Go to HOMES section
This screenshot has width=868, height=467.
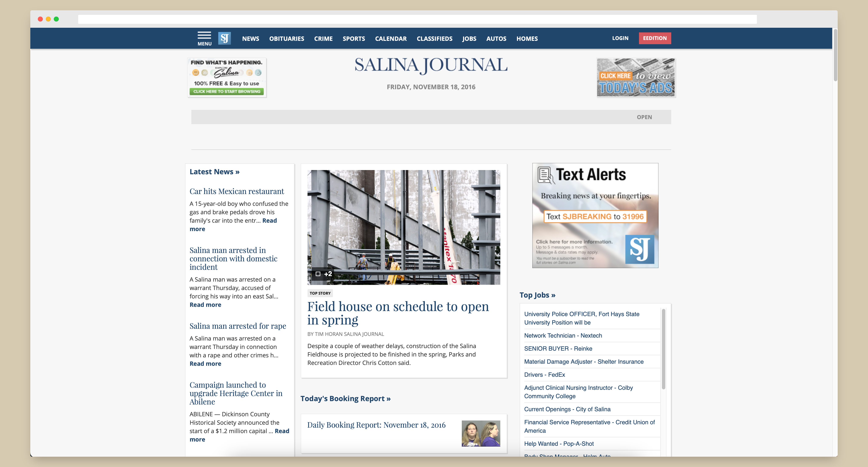(x=527, y=39)
